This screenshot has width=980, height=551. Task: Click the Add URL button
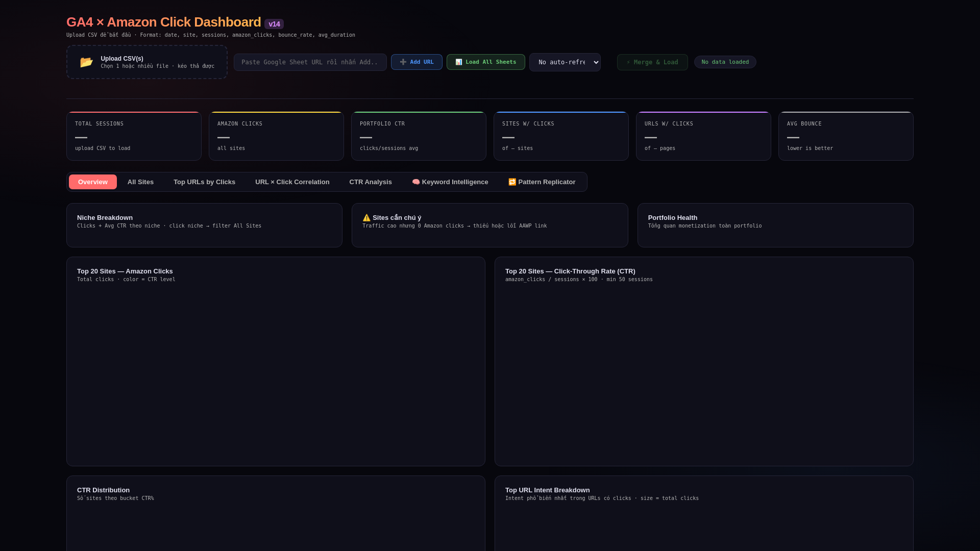click(x=416, y=62)
